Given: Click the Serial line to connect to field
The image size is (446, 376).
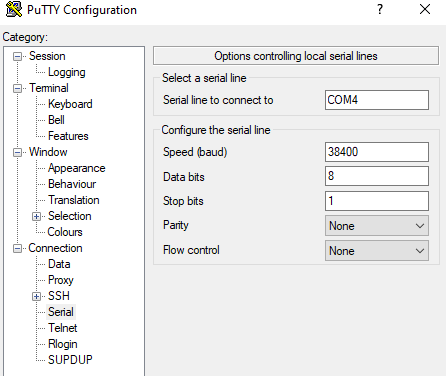Looking at the screenshot, I should point(377,100).
